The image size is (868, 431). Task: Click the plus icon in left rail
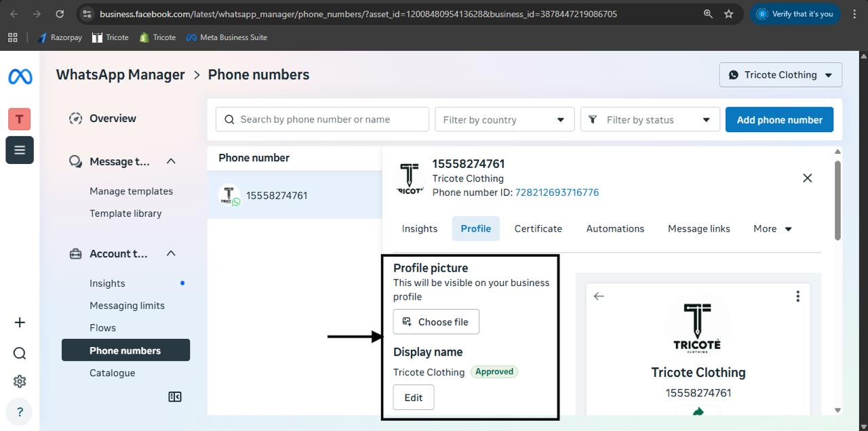[20, 323]
